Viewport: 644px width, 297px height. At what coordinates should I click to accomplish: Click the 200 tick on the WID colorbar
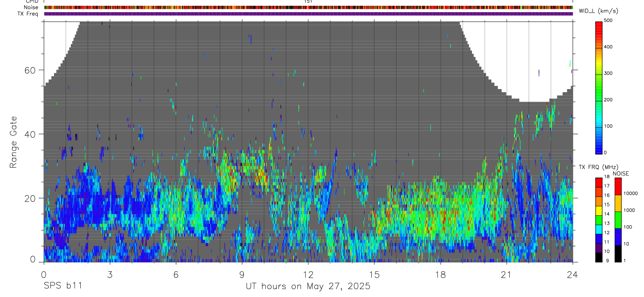pyautogui.click(x=609, y=100)
